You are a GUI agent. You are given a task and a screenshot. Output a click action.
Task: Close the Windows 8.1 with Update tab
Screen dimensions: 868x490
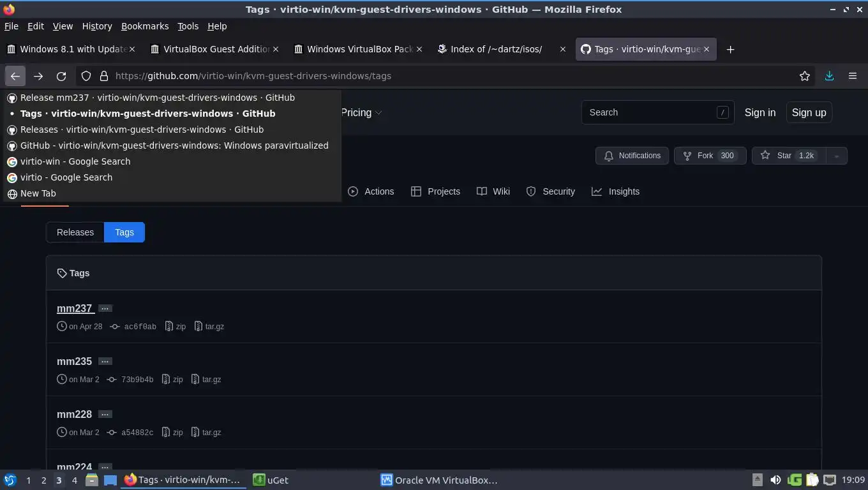pos(132,49)
